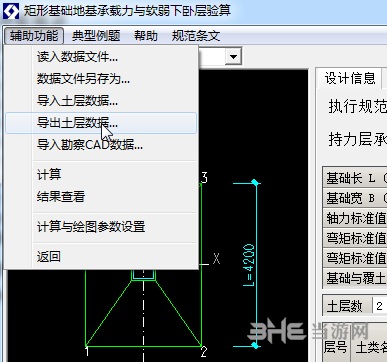Click the application icon in title bar
387x362 pixels.
(x=11, y=11)
